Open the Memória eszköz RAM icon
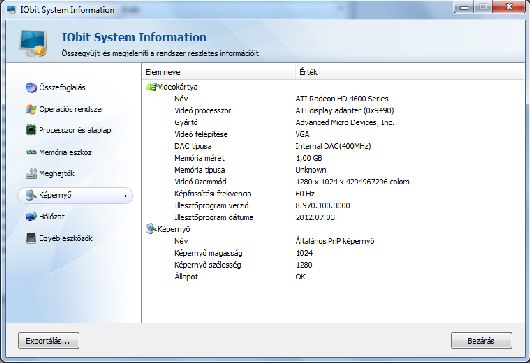Viewport: 530px width, 363px height. pyautogui.click(x=31, y=152)
